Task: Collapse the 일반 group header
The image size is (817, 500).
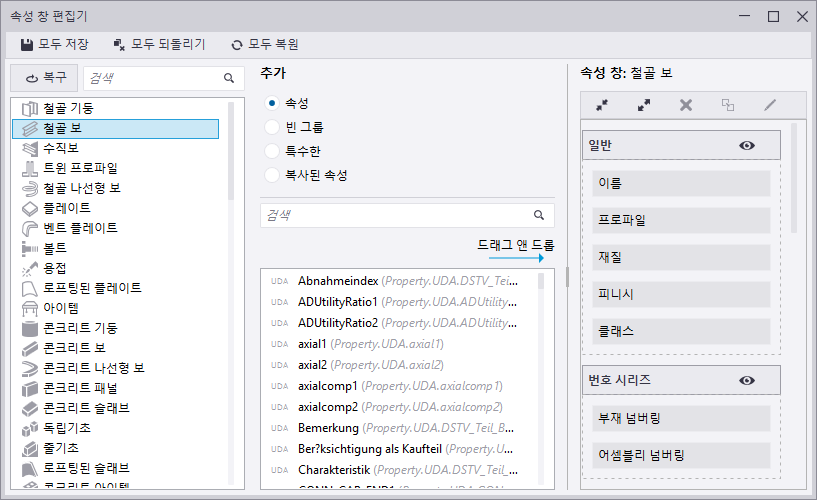Action: (x=681, y=145)
